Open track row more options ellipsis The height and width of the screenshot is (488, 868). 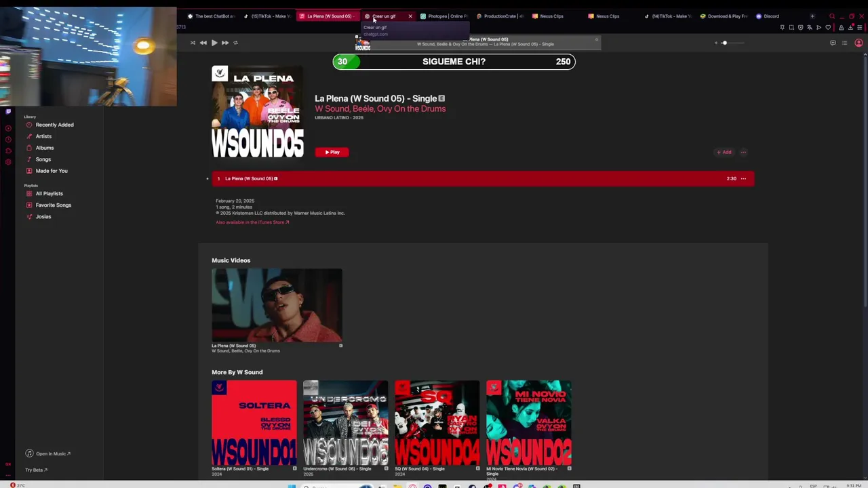click(743, 178)
